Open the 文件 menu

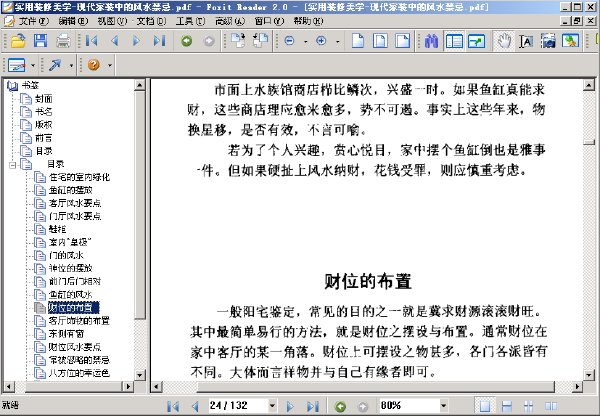[x=34, y=21]
